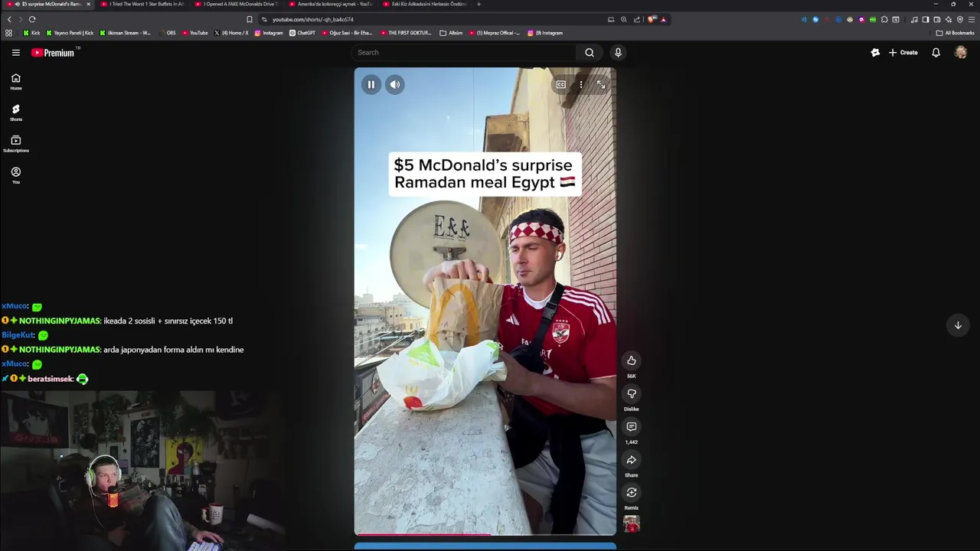Open the account avatar menu
The height and width of the screenshot is (551, 980).
pos(961,52)
